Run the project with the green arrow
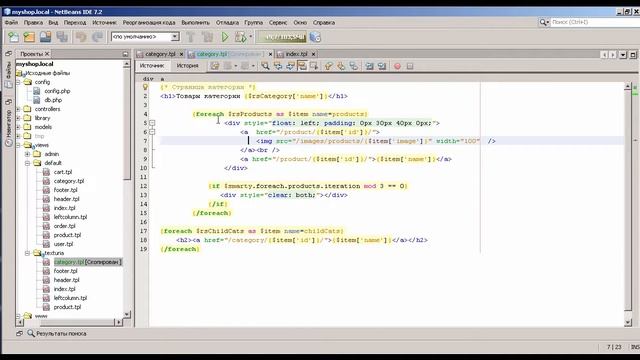 [225, 37]
